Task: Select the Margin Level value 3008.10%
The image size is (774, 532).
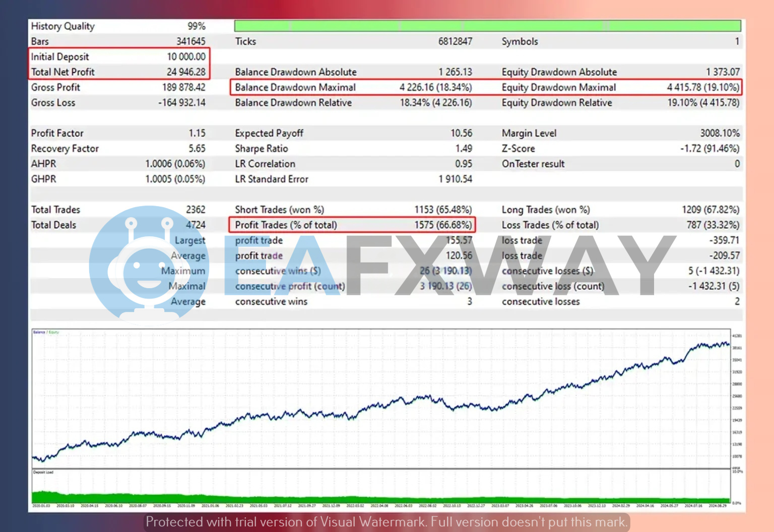Action: (x=720, y=134)
